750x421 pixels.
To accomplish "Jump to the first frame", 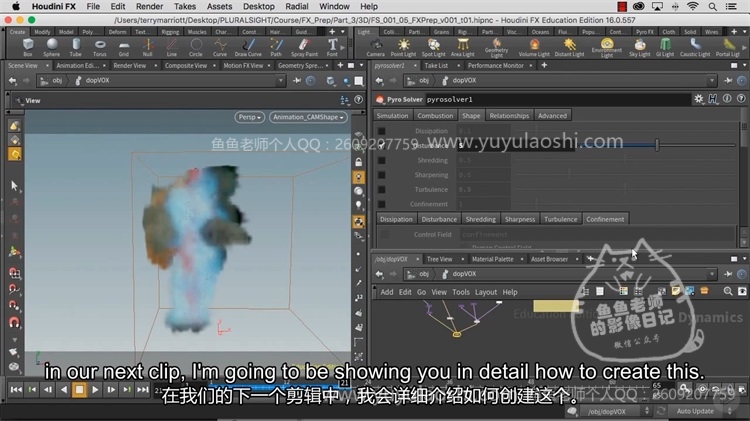I will point(16,390).
